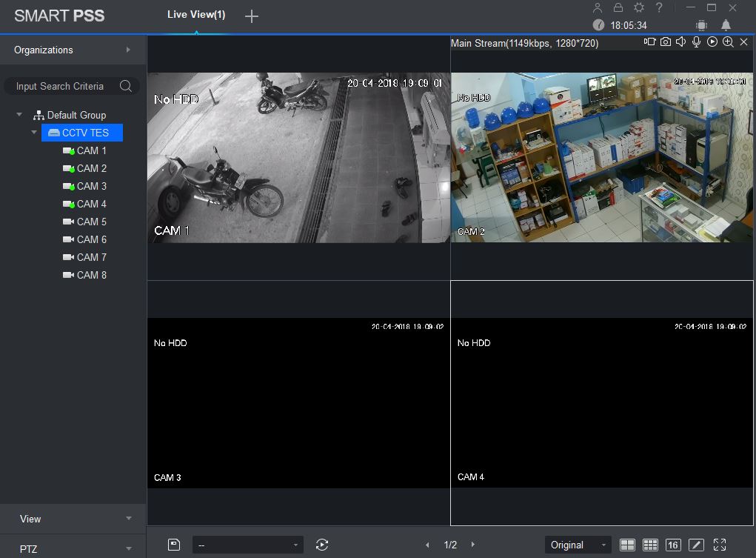
Task: Toggle audio speaker for CAM 2
Action: tap(681, 42)
